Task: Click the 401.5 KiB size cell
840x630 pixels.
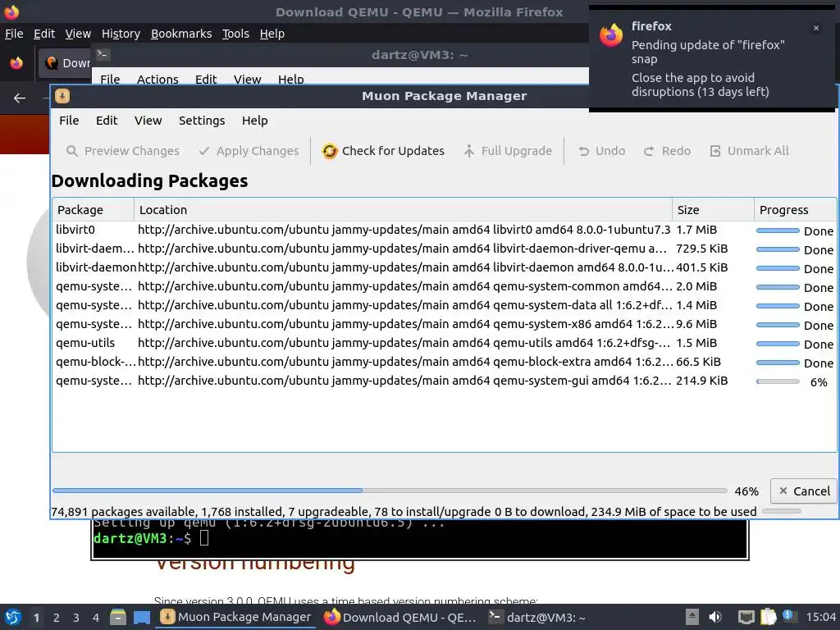Action: [701, 267]
